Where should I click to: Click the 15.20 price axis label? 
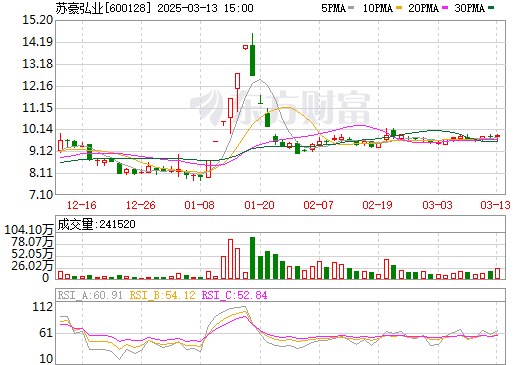[x=37, y=20]
